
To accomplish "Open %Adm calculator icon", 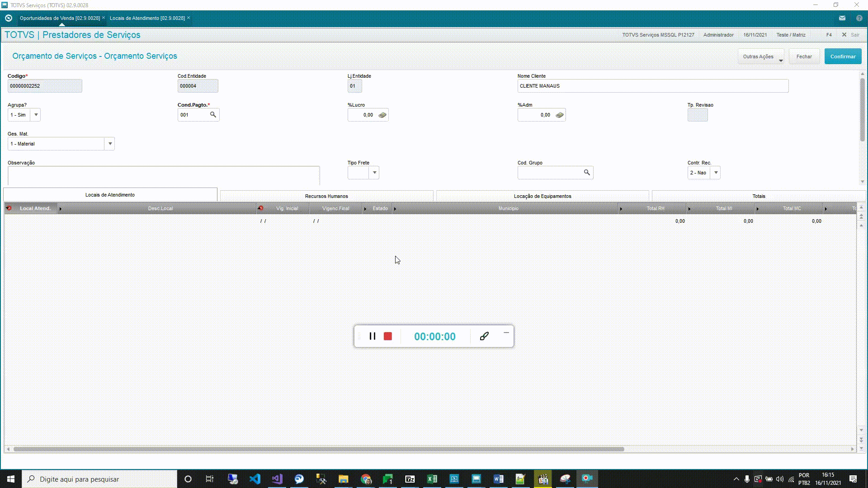I will (x=560, y=115).
